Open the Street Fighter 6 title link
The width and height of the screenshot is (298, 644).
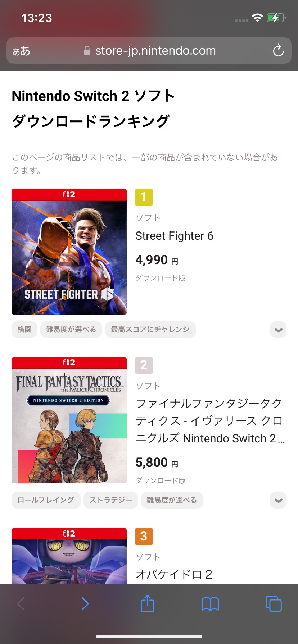click(x=174, y=236)
